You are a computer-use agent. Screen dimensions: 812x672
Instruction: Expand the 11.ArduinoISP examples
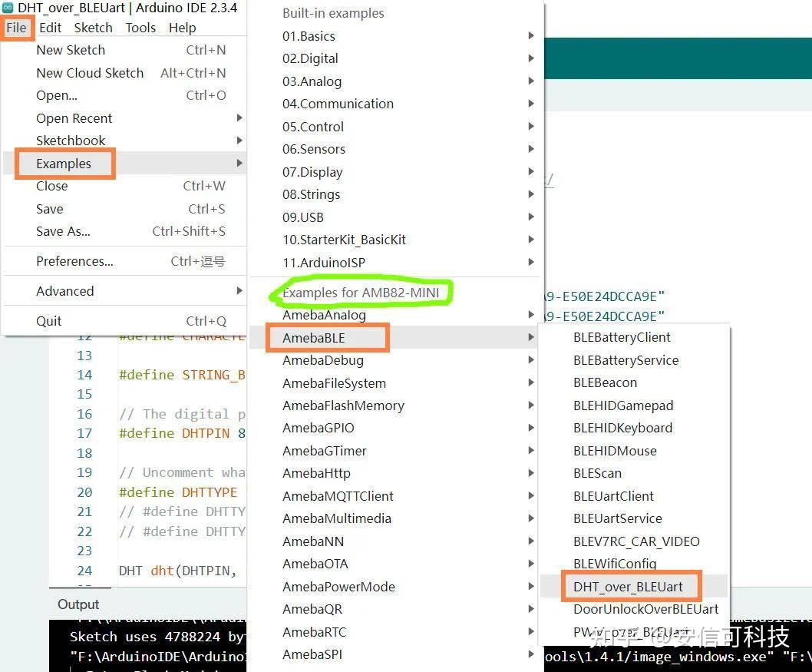396,262
